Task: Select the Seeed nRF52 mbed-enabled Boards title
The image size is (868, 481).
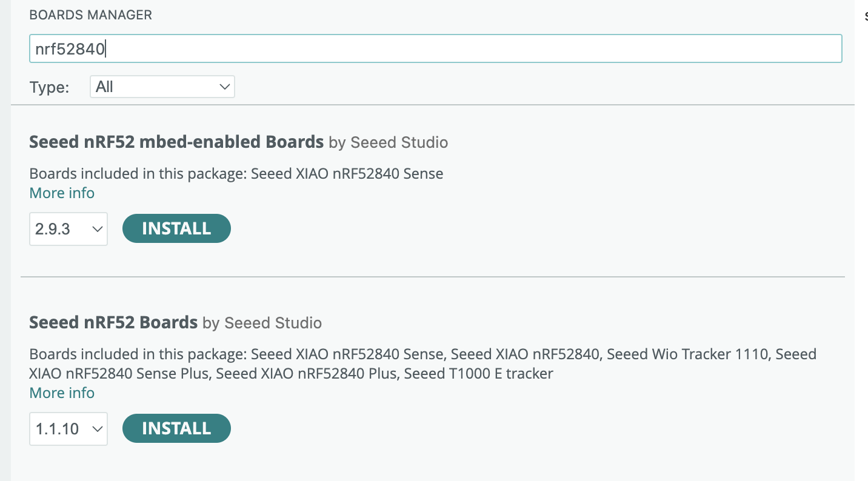Action: (x=176, y=142)
